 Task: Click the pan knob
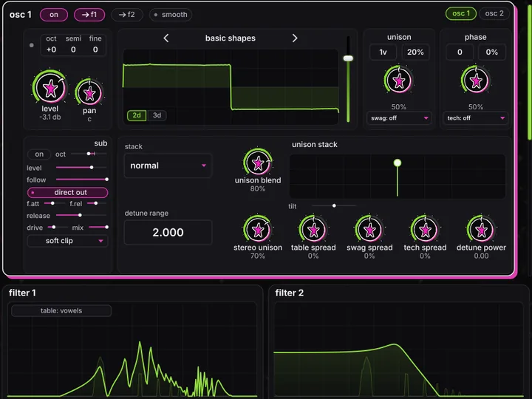[x=89, y=92]
